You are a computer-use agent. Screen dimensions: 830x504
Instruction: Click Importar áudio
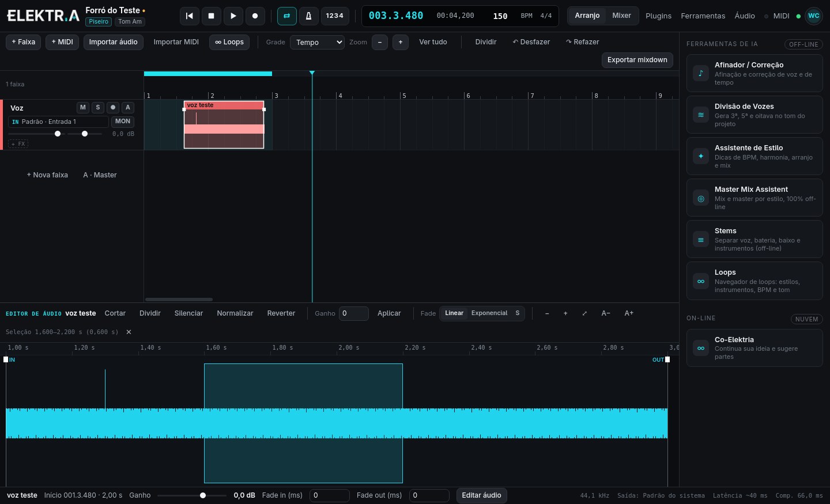point(114,42)
